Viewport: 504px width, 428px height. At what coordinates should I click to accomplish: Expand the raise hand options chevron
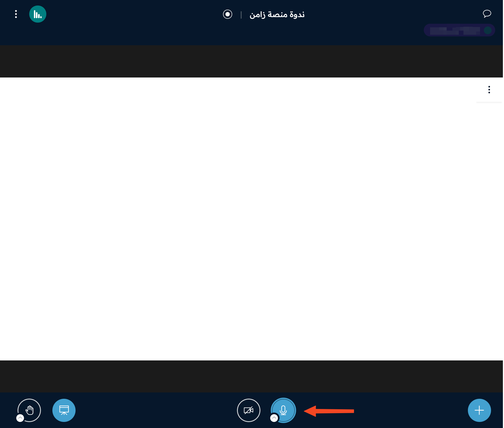pos(20,418)
